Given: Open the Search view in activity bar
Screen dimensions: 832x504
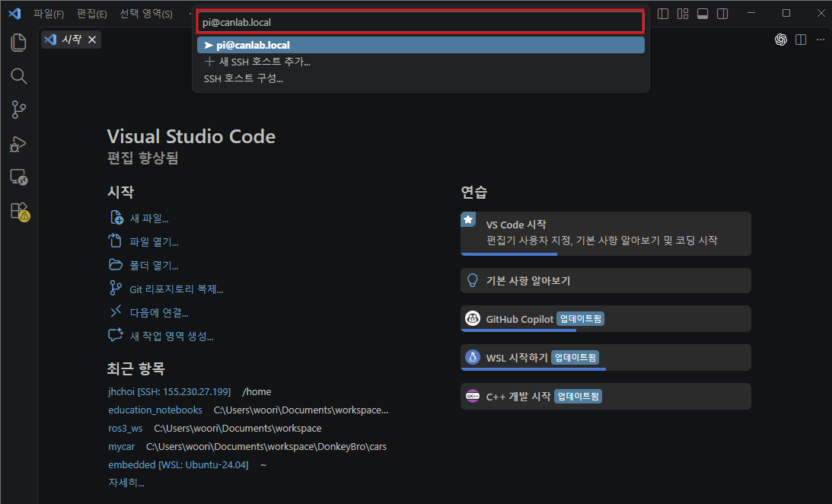Looking at the screenshot, I should click(18, 76).
